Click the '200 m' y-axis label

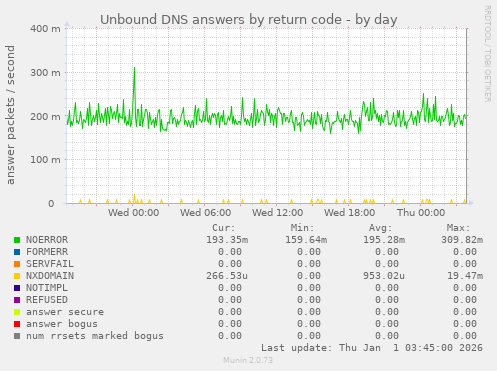tap(46, 116)
